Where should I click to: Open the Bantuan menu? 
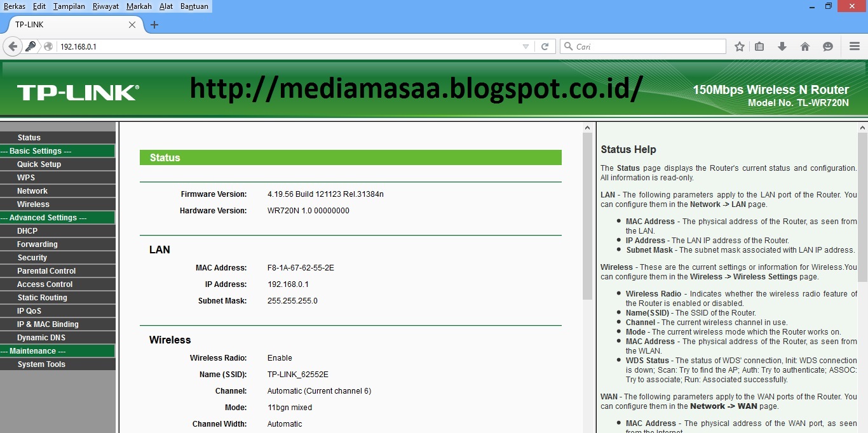(x=194, y=6)
